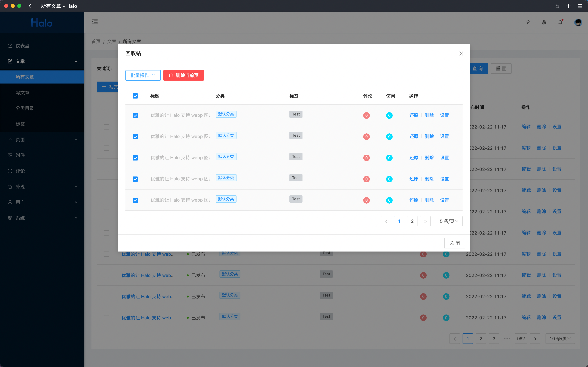Viewport: 588px width, 367px height.
Task: Collapse the 文章 sidebar menu chevron
Action: (x=76, y=61)
